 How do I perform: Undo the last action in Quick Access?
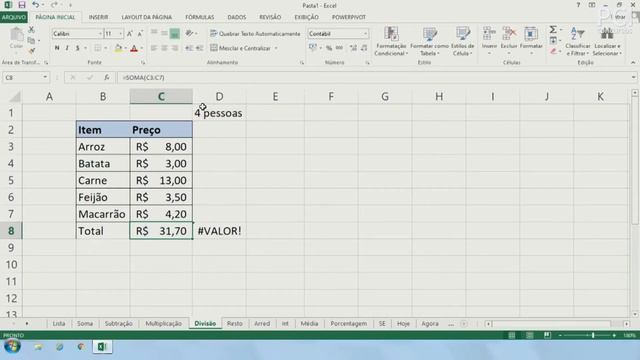point(36,5)
